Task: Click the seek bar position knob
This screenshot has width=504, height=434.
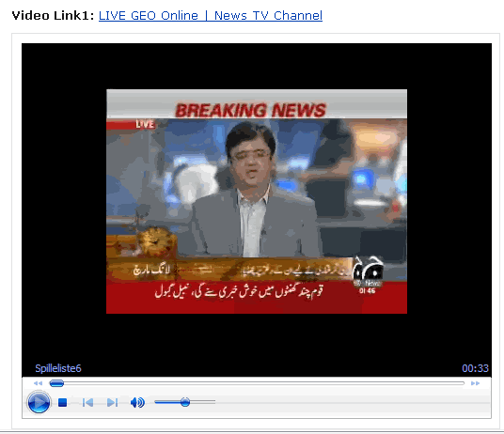Action: tap(57, 383)
